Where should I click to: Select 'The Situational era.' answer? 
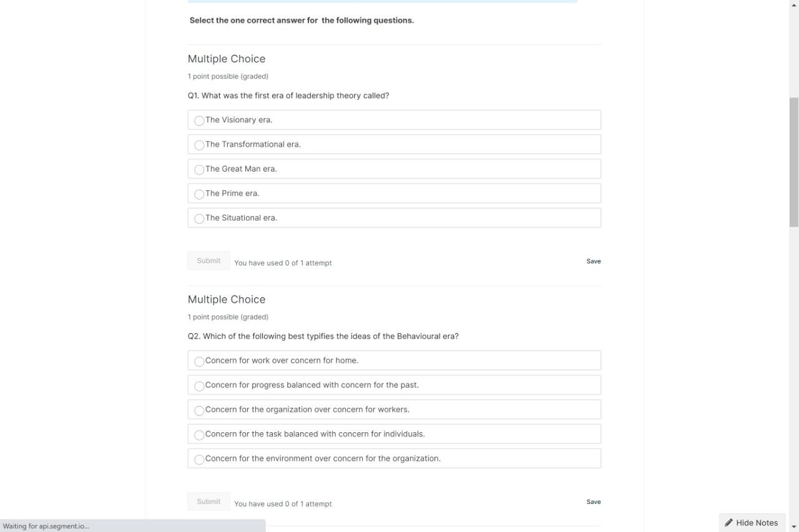199,218
